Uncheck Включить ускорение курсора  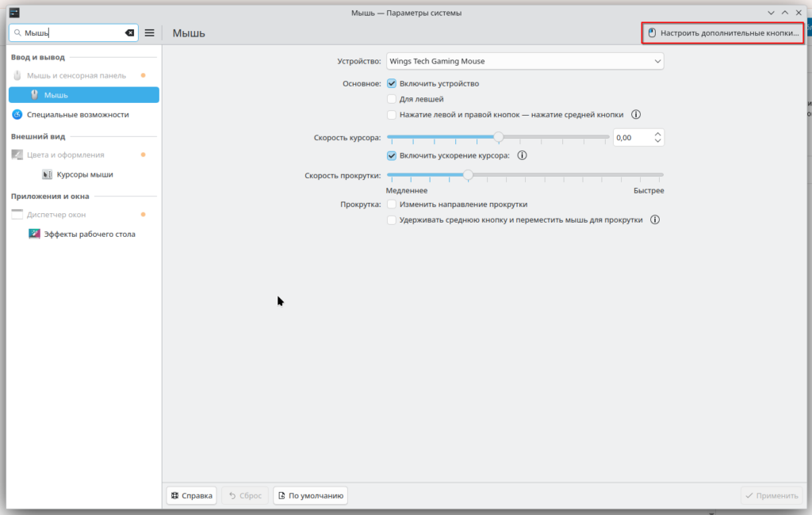392,156
